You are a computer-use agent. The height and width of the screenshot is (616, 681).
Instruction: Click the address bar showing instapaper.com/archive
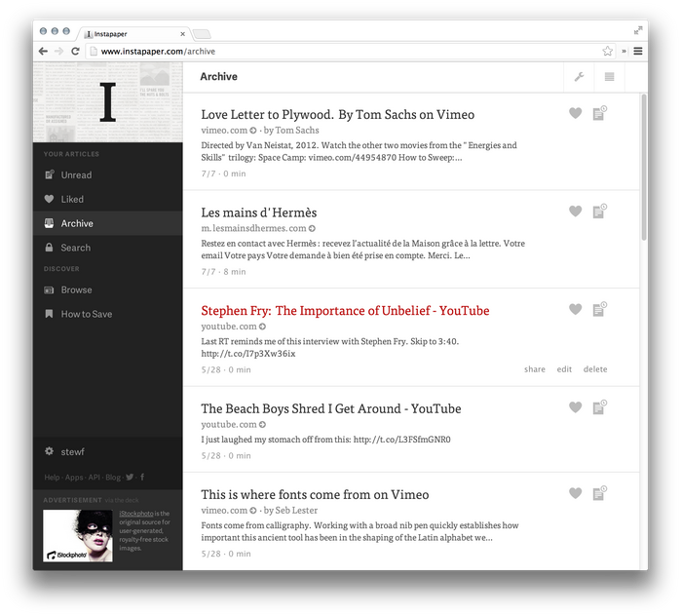tap(350, 52)
